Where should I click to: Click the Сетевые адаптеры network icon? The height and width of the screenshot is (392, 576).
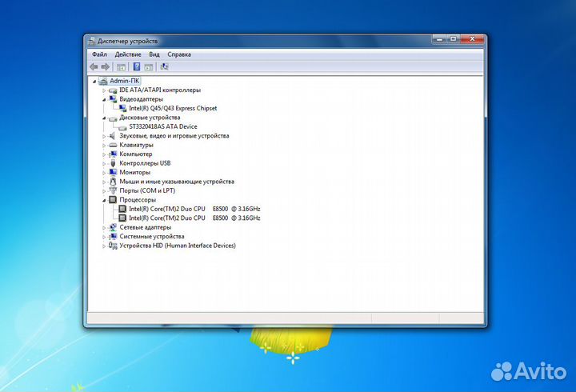(x=113, y=227)
